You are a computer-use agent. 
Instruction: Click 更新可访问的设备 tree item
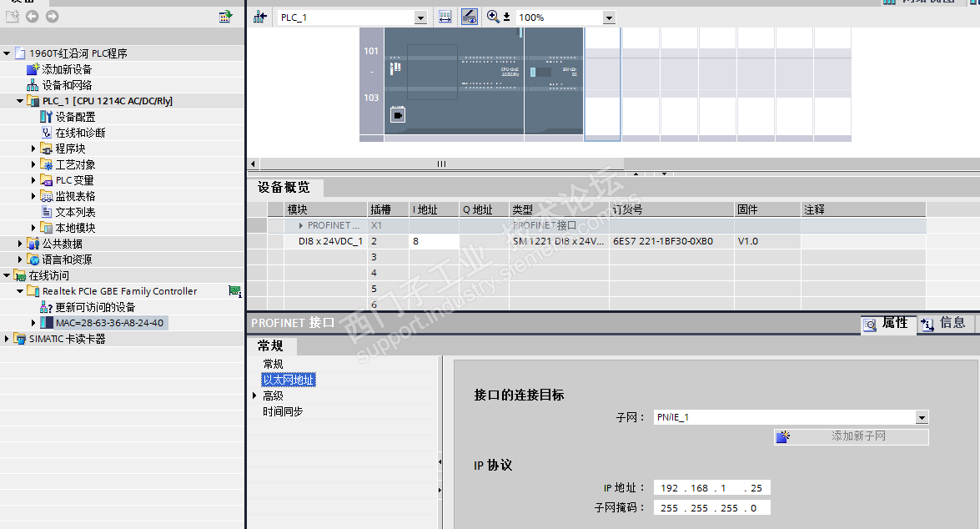(95, 308)
